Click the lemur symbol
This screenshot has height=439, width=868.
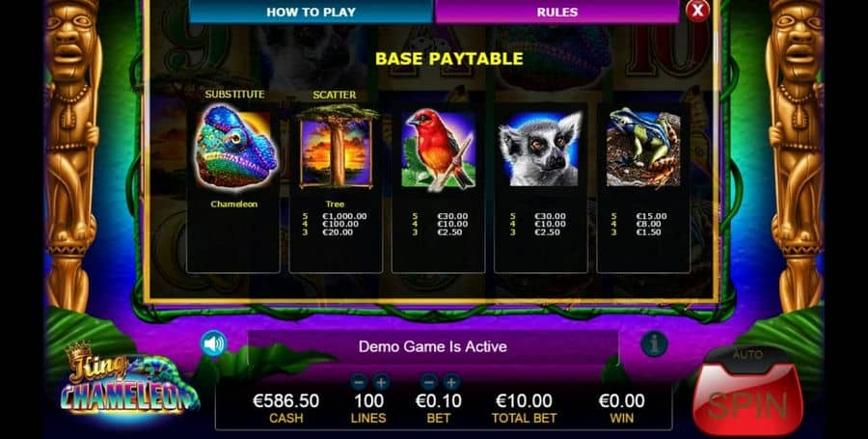click(540, 149)
